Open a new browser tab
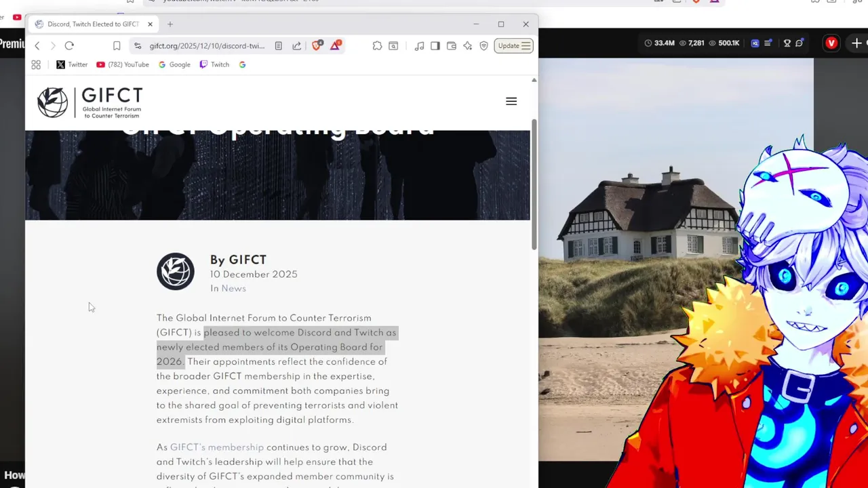The width and height of the screenshot is (868, 488). point(170,24)
